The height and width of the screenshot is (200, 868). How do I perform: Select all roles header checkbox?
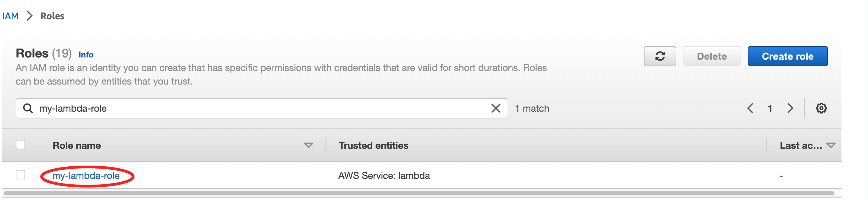21,145
